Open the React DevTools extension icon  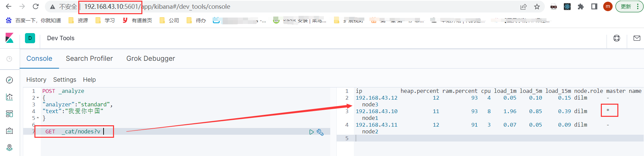567,6
